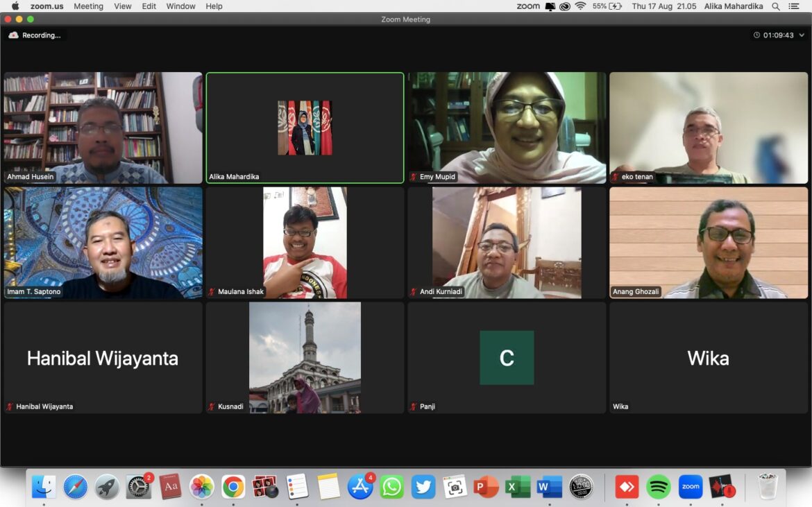Viewport: 812px width, 507px height.
Task: Click muted mic icon beside Maulana Ishak
Action: (212, 292)
